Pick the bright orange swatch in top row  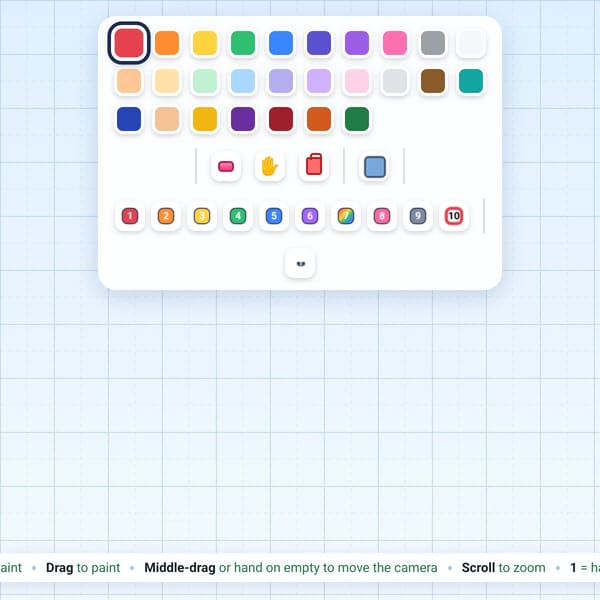pos(167,43)
